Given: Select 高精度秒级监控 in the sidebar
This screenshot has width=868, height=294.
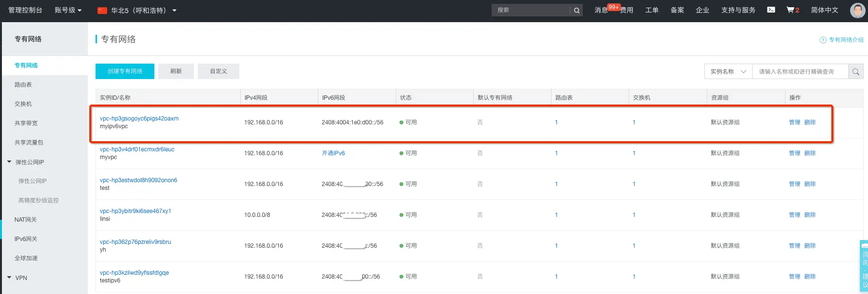Looking at the screenshot, I should [39, 200].
